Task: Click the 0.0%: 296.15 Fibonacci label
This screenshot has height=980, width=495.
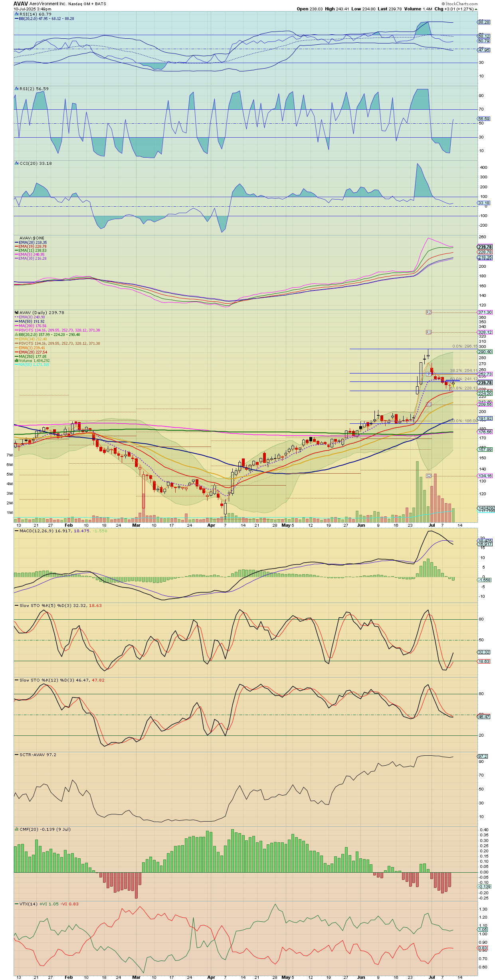Action: click(x=465, y=346)
